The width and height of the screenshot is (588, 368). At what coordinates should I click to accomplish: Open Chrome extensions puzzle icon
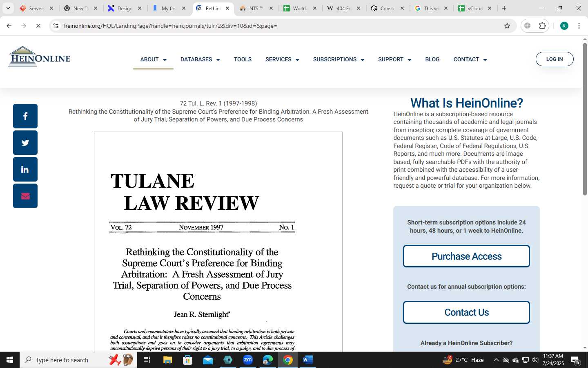pos(542,26)
